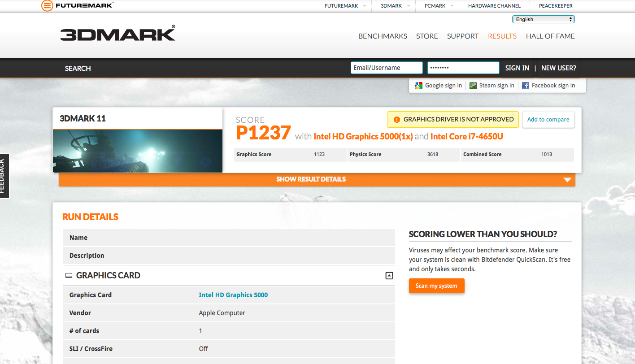Click the 3DMark 11 scene thumbnail
Screen dimensions: 635x364
[138, 151]
